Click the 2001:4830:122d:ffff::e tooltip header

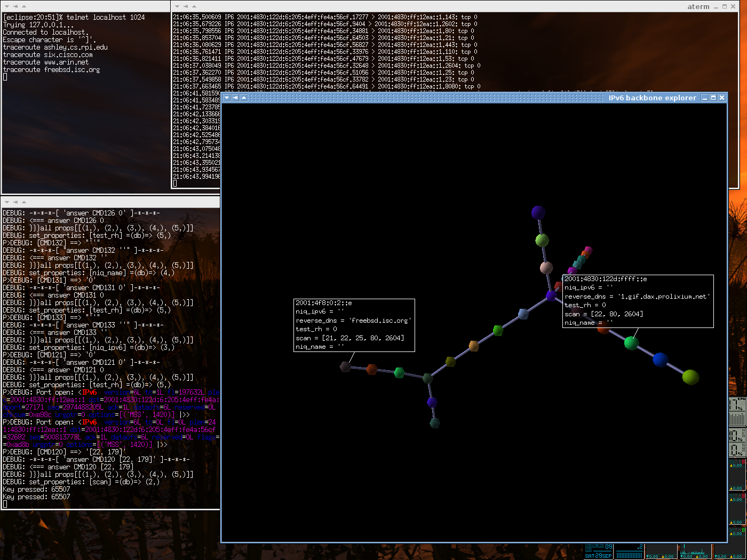pos(606,279)
